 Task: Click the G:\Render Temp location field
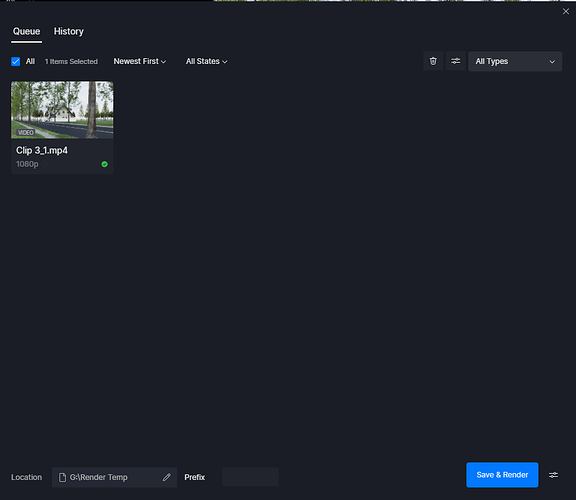pyautogui.click(x=114, y=477)
